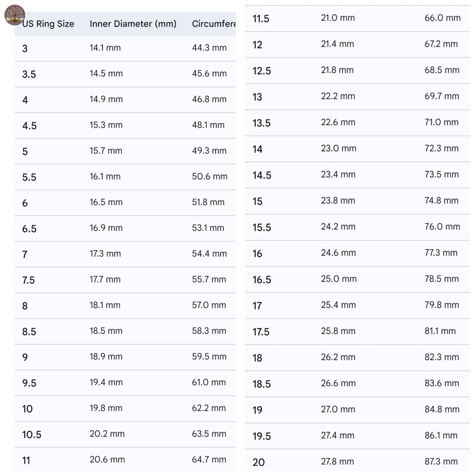The width and height of the screenshot is (476, 476).
Task: Select ring size 15.5 row label
Action: (x=262, y=228)
